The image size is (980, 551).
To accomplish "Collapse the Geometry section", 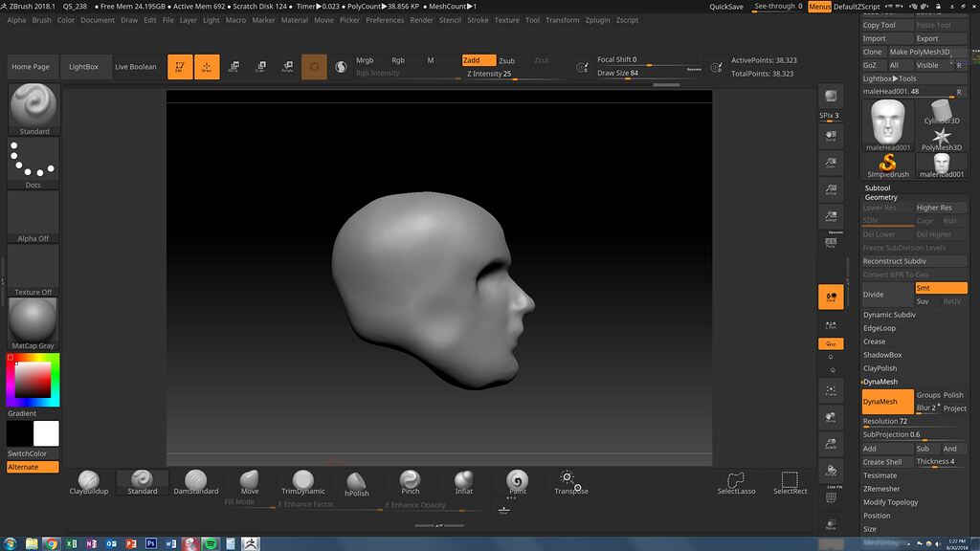I will coord(880,197).
